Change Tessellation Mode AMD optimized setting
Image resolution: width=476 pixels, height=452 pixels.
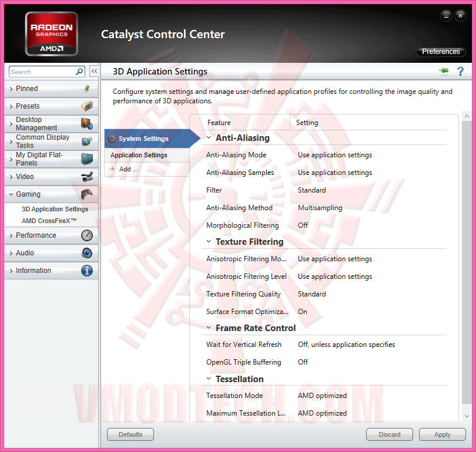[x=322, y=396]
